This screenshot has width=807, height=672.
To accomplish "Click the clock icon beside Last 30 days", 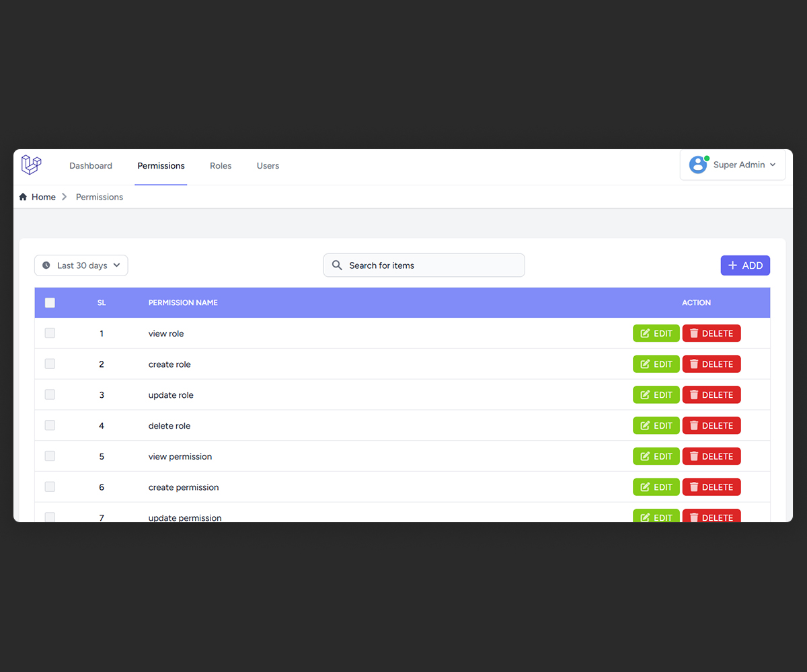I will (x=46, y=265).
